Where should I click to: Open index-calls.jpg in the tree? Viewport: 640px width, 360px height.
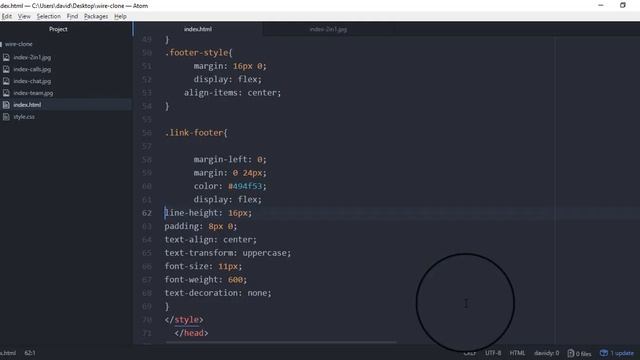(x=32, y=69)
